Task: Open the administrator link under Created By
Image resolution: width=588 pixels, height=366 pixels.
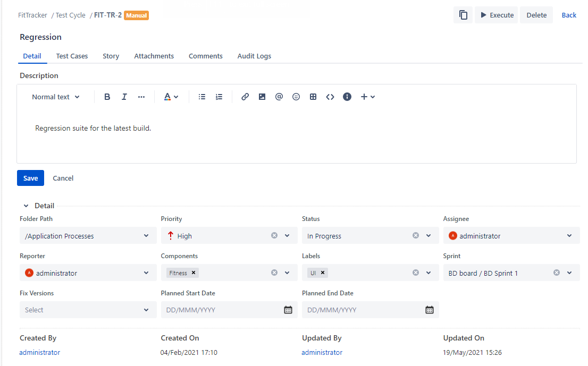Action: click(39, 352)
